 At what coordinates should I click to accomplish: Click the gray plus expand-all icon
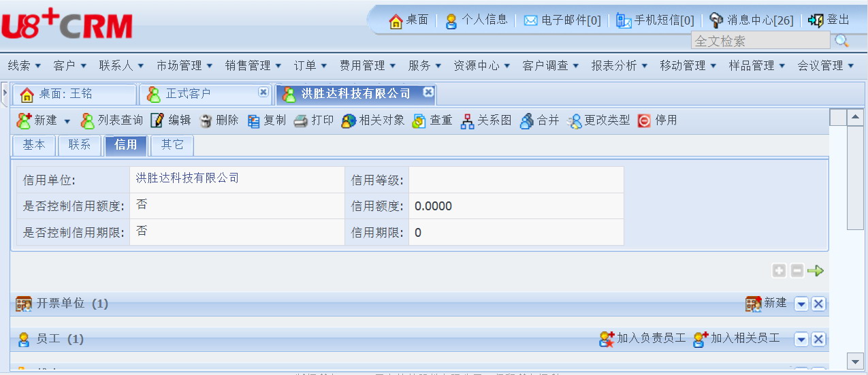point(779,271)
